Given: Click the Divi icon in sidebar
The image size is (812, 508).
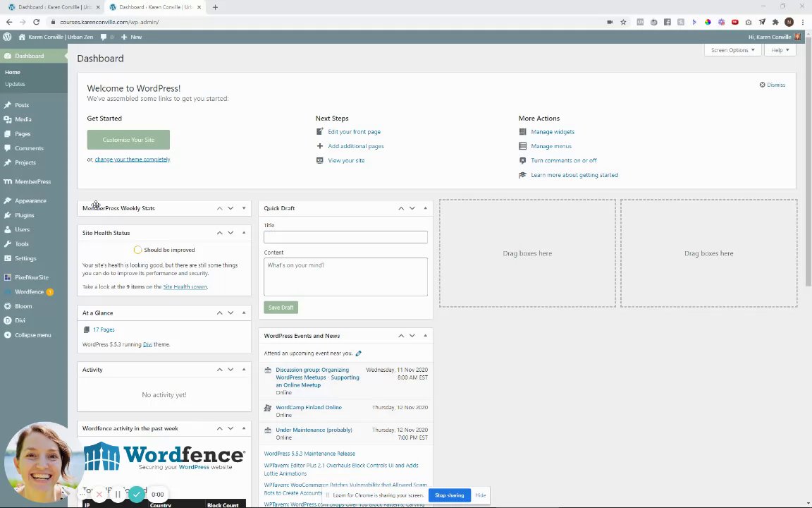Looking at the screenshot, I should tap(7, 320).
